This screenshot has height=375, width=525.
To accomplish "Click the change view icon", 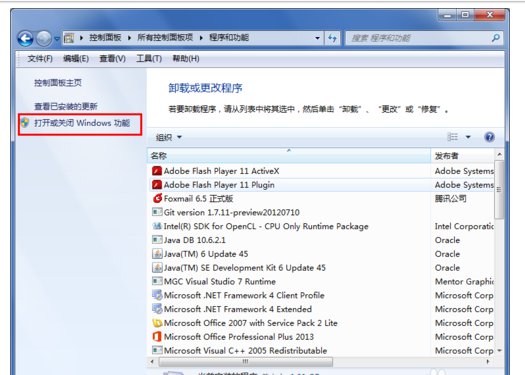I will click(x=453, y=137).
